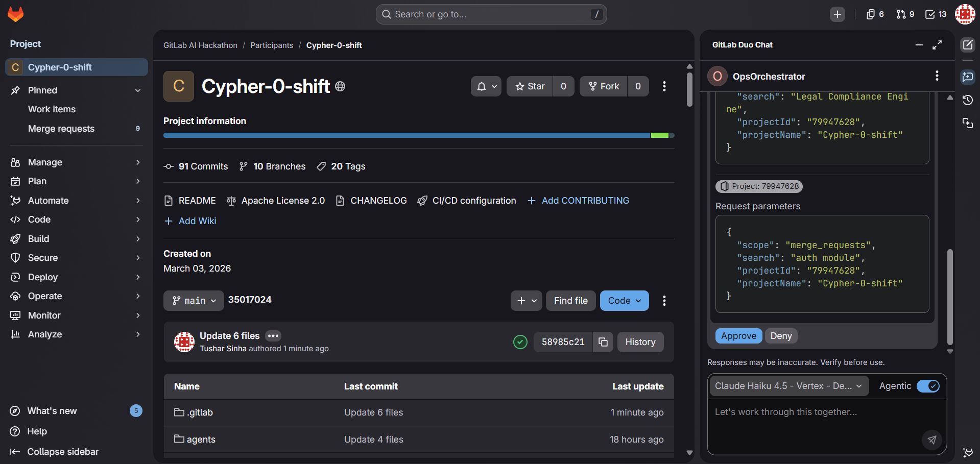
Task: Open CI/CD configuration link
Action: (x=467, y=201)
